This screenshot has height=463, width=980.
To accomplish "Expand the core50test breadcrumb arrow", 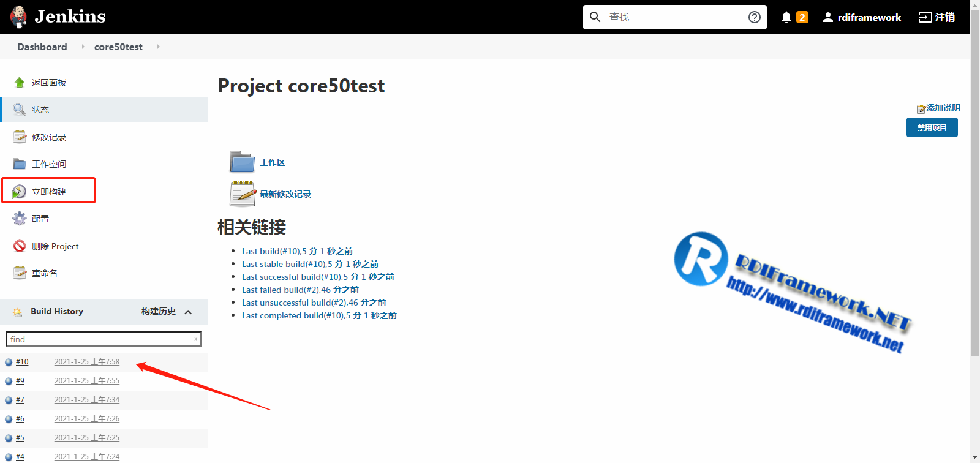I will [x=158, y=47].
